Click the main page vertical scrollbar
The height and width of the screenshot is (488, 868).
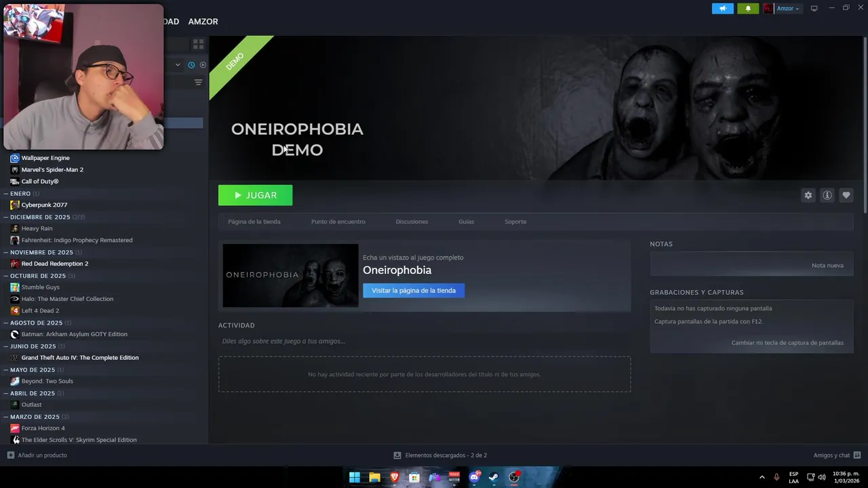865,126
